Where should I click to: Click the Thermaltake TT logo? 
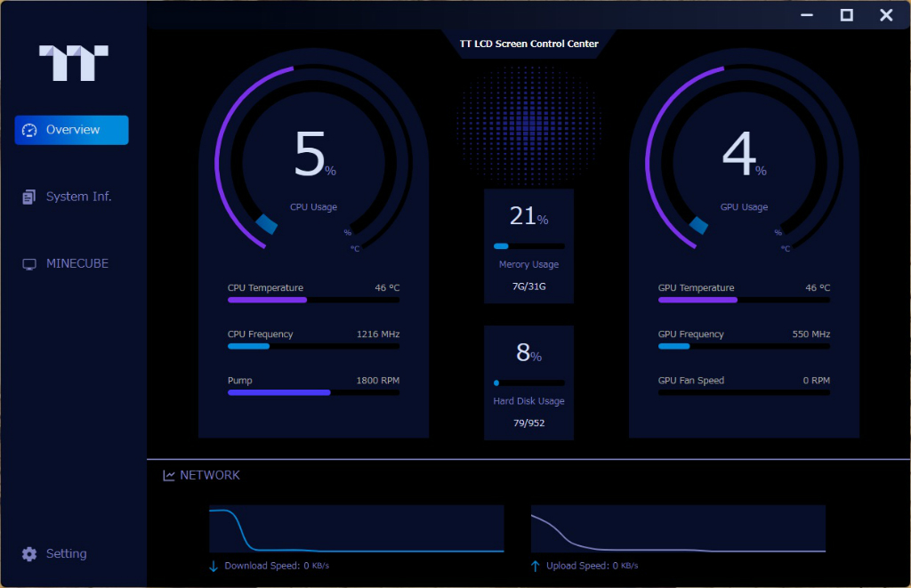tap(73, 63)
